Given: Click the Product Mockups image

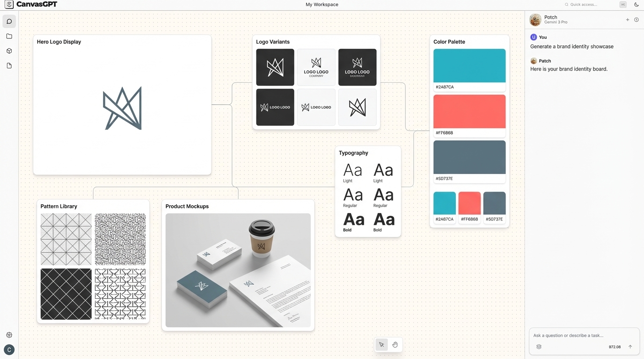Looking at the screenshot, I should point(238,270).
